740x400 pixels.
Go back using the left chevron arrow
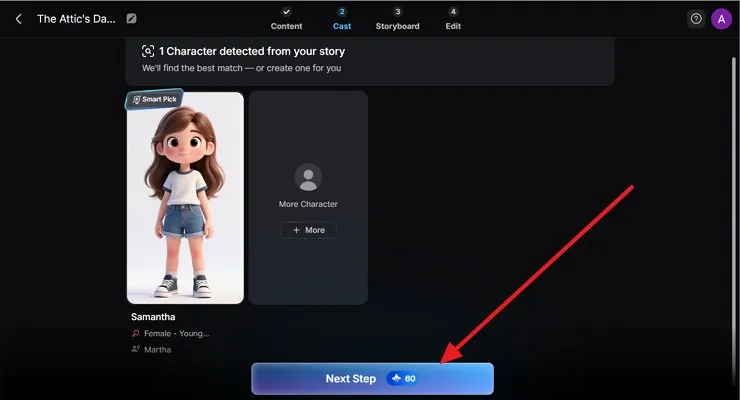tap(18, 19)
